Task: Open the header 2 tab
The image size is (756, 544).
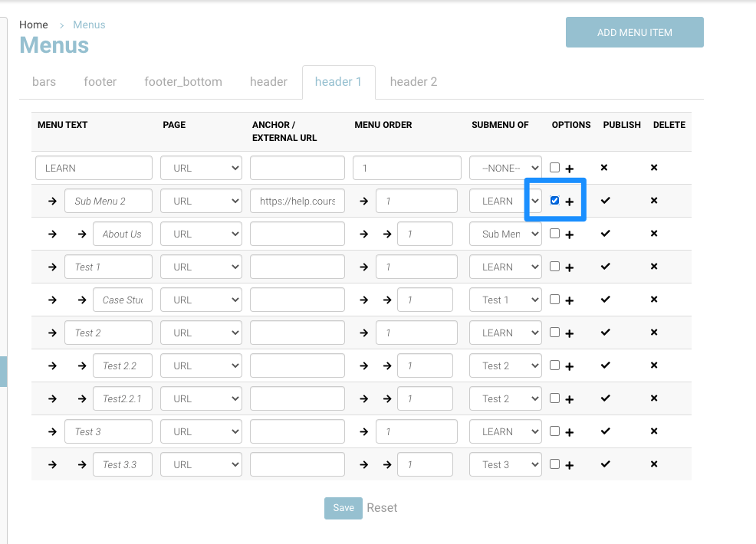Action: tap(413, 82)
